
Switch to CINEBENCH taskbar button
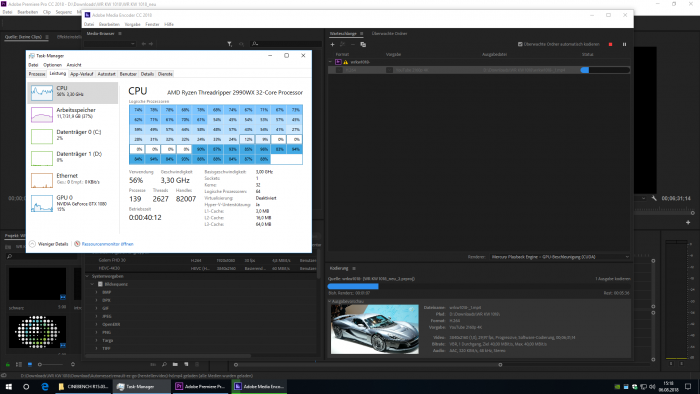tap(83, 386)
